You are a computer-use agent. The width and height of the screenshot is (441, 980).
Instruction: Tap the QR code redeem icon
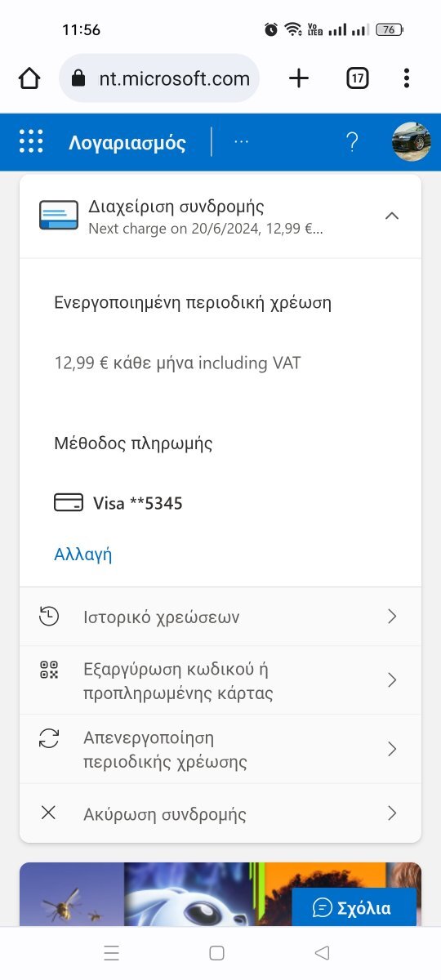49,670
